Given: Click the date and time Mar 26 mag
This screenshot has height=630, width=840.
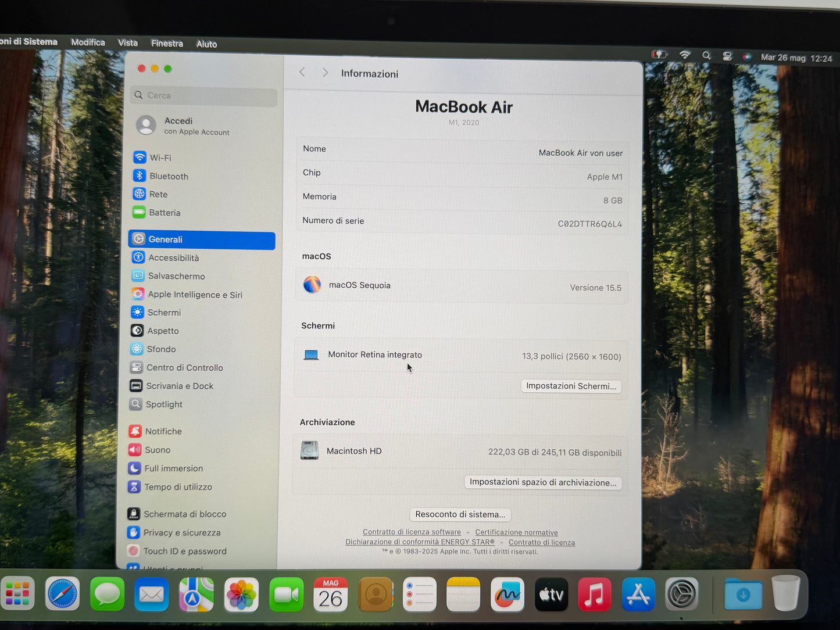Looking at the screenshot, I should coord(796,58).
